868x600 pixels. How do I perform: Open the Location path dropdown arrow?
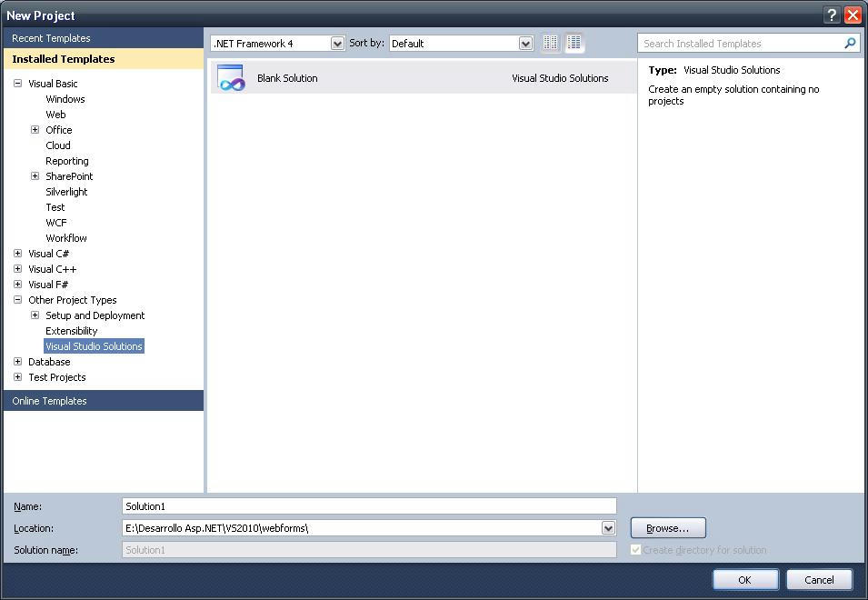tap(608, 528)
